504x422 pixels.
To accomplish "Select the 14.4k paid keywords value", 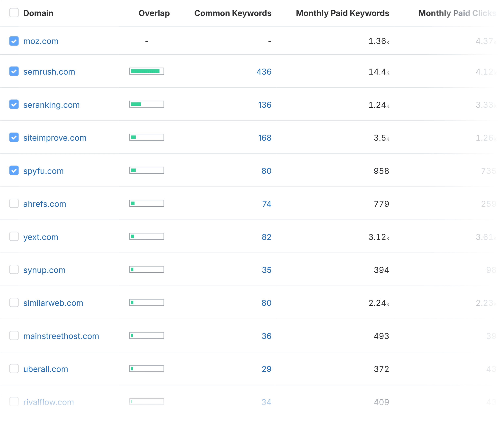I will (x=379, y=72).
